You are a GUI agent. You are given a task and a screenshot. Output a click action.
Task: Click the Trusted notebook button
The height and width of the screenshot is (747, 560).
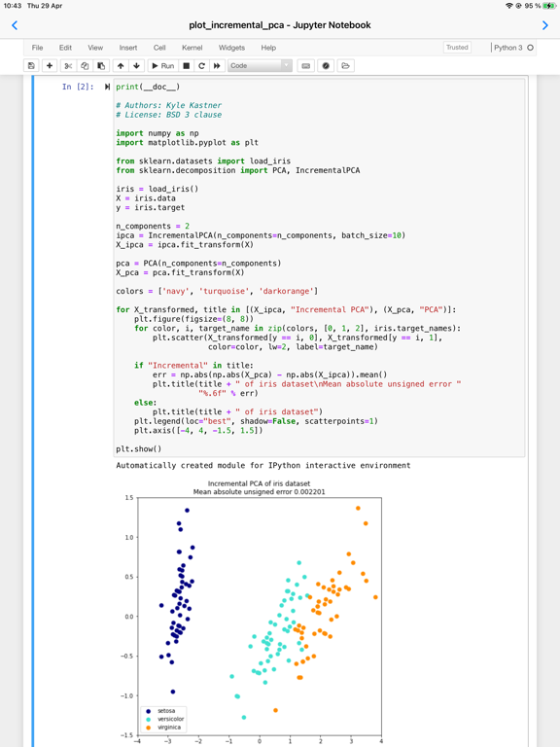click(457, 48)
